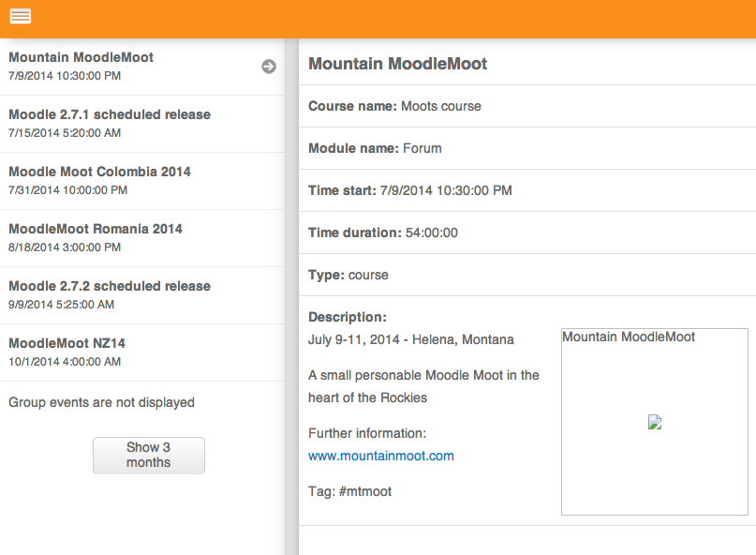The image size is (756, 555).
Task: Click 'A small personable Moodle Moot' paragraph
Action: tap(423, 386)
